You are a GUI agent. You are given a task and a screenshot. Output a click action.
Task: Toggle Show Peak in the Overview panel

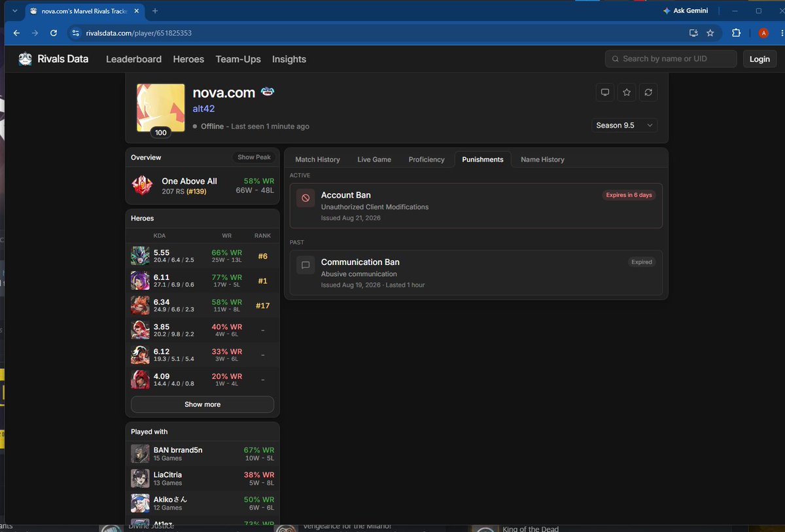[254, 157]
